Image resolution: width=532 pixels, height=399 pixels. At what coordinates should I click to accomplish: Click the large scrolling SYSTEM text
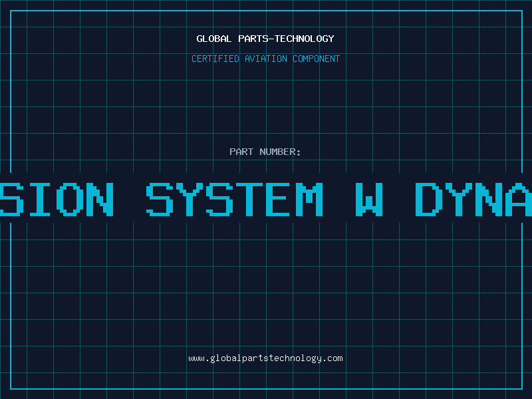click(235, 199)
